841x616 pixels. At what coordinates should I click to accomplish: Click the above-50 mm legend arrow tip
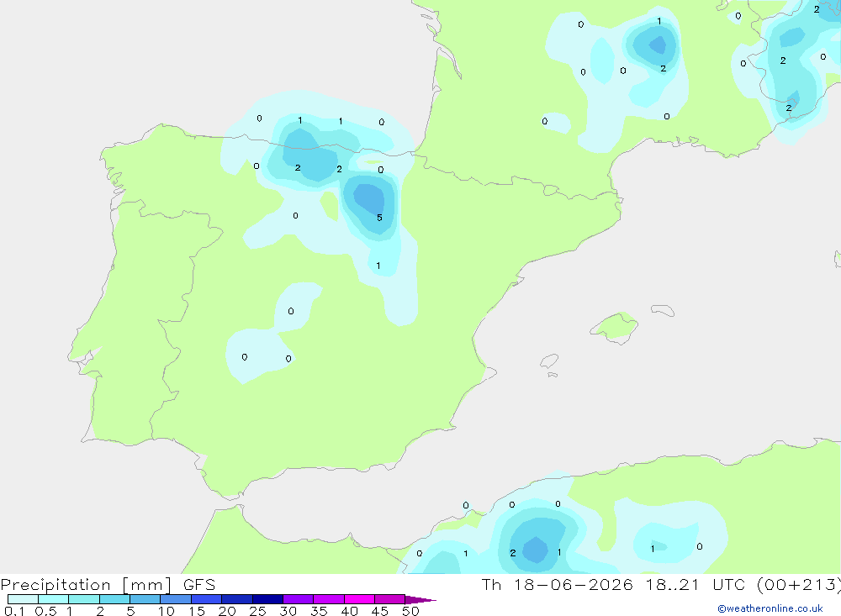(420, 600)
